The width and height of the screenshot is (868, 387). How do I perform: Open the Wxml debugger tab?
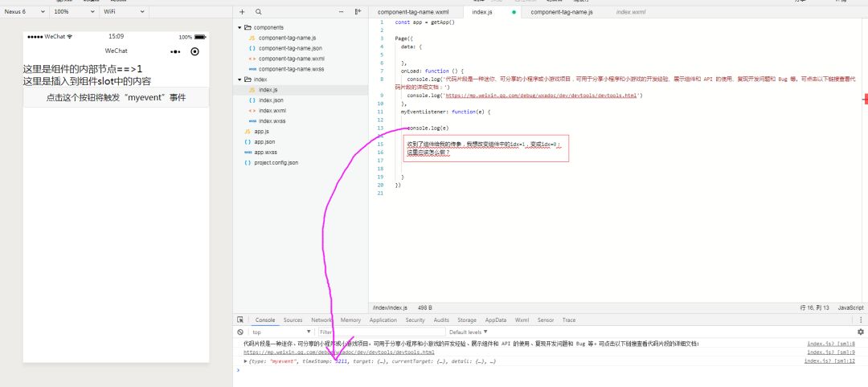point(522,320)
